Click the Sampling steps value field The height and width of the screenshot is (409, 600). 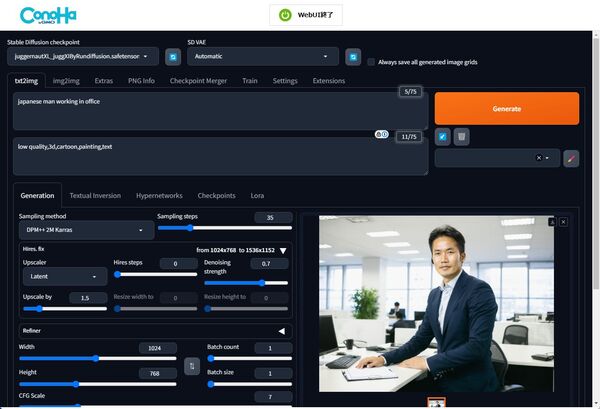pos(273,217)
